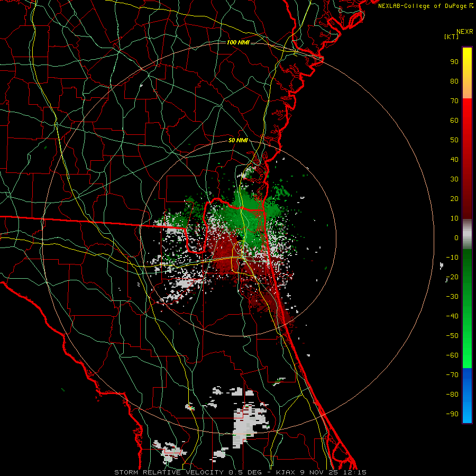The height and width of the screenshot is (476, 476).
Task: Click the 90 value on velocity scale
Action: coord(454,62)
